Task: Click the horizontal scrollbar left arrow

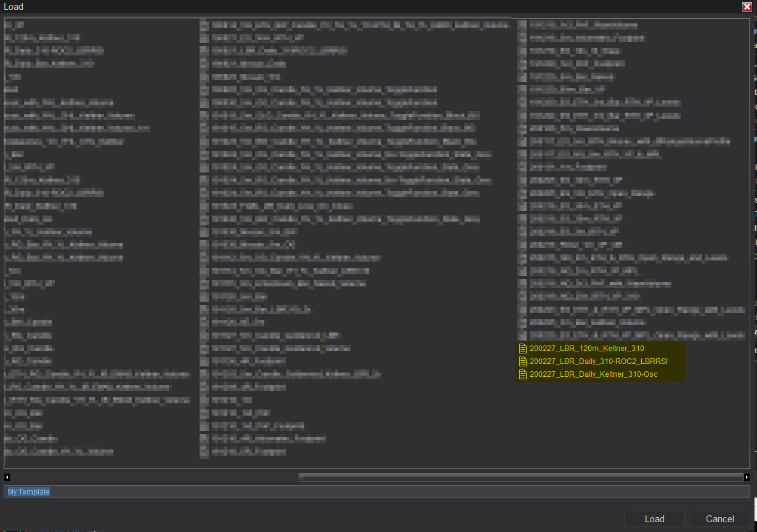Action: point(7,477)
